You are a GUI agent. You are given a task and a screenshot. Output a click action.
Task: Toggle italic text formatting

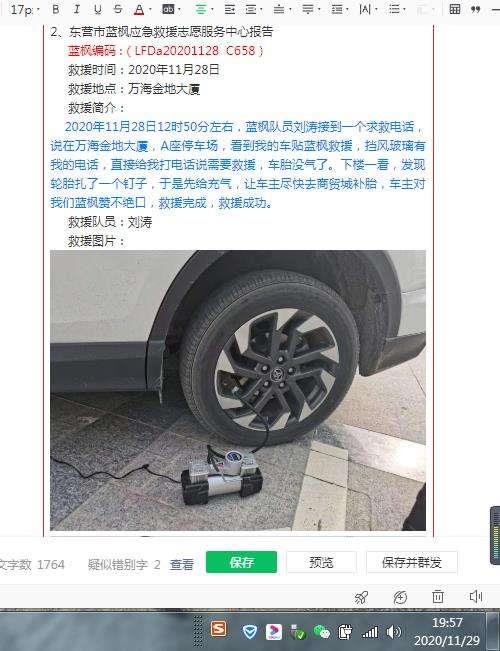pos(76,10)
